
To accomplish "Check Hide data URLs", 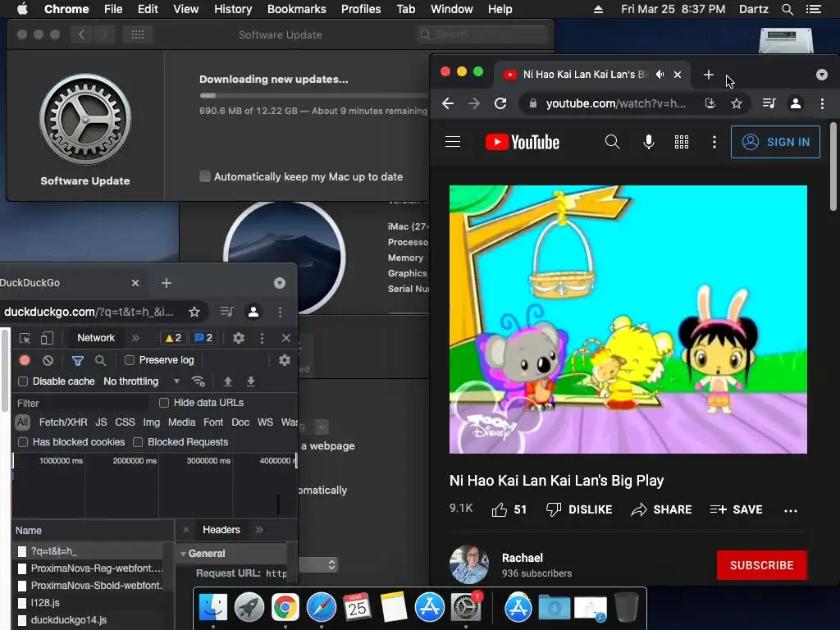I will tap(164, 402).
